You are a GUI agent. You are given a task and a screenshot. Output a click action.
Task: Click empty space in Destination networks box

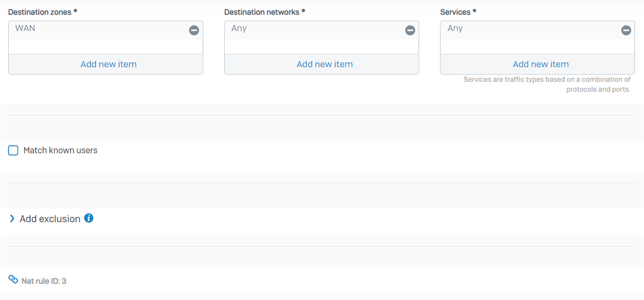tap(322, 46)
